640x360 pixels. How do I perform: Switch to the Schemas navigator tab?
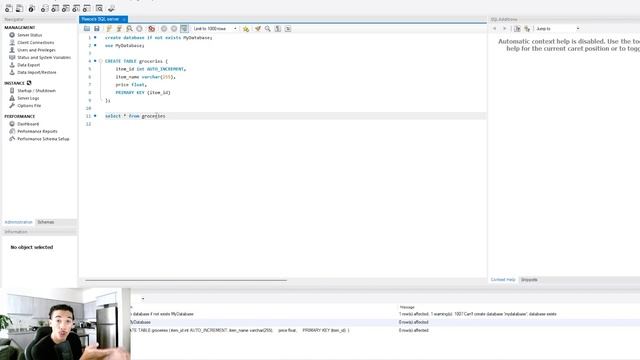tap(46, 222)
